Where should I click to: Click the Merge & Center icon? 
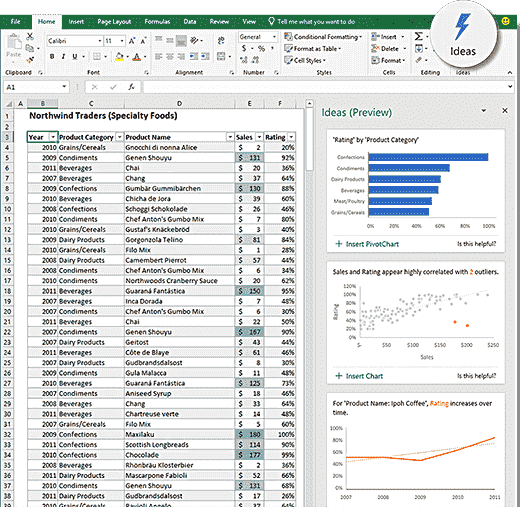221,56
